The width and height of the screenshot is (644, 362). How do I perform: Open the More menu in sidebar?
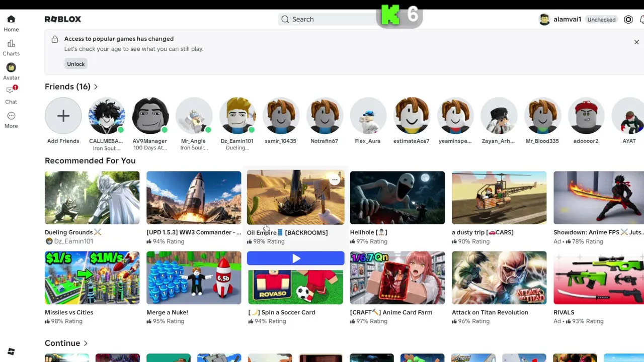click(x=11, y=120)
